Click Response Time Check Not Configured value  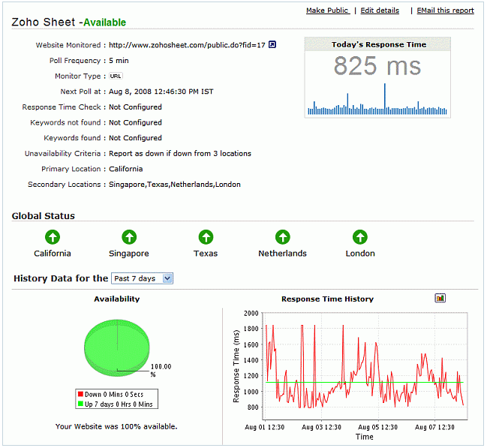(x=135, y=107)
